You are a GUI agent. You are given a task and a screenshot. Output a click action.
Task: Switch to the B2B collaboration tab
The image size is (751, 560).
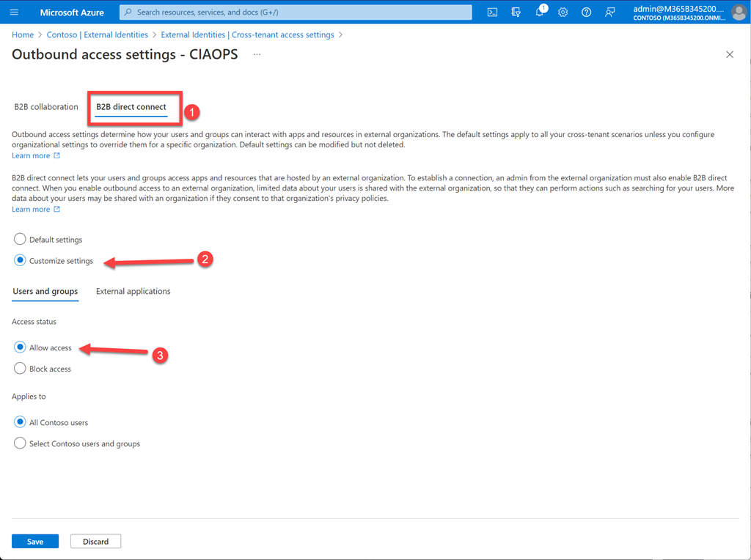click(46, 107)
